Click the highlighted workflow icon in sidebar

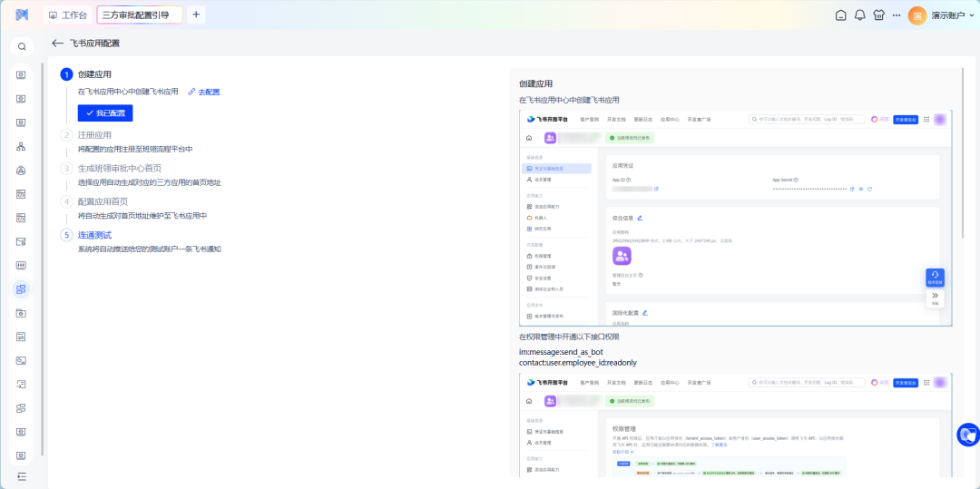[x=22, y=289]
